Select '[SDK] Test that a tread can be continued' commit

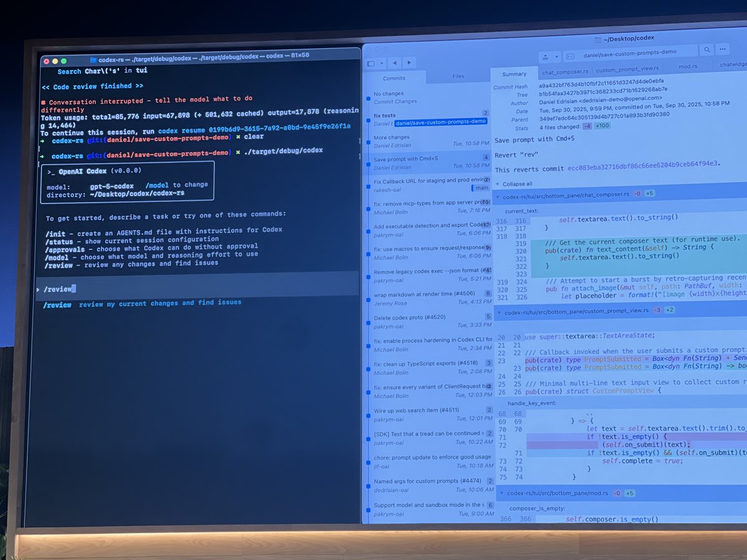click(430, 437)
